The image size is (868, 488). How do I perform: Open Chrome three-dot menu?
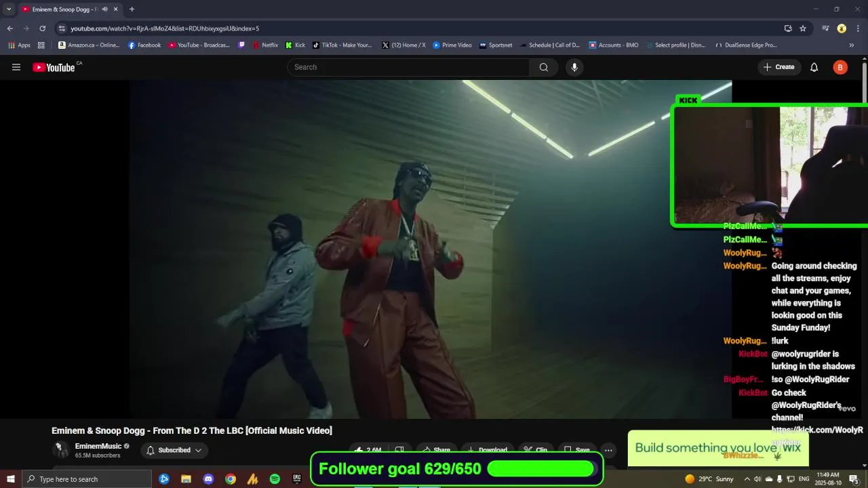tap(858, 28)
